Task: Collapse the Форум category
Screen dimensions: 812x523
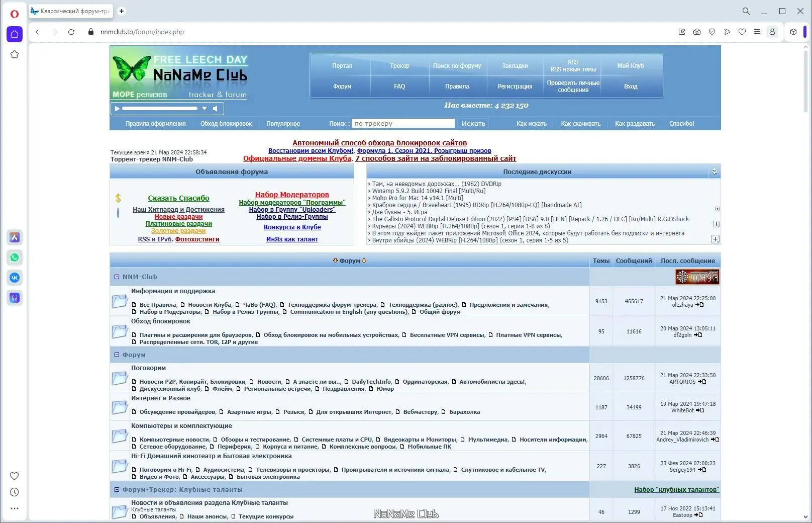Action: 117,355
